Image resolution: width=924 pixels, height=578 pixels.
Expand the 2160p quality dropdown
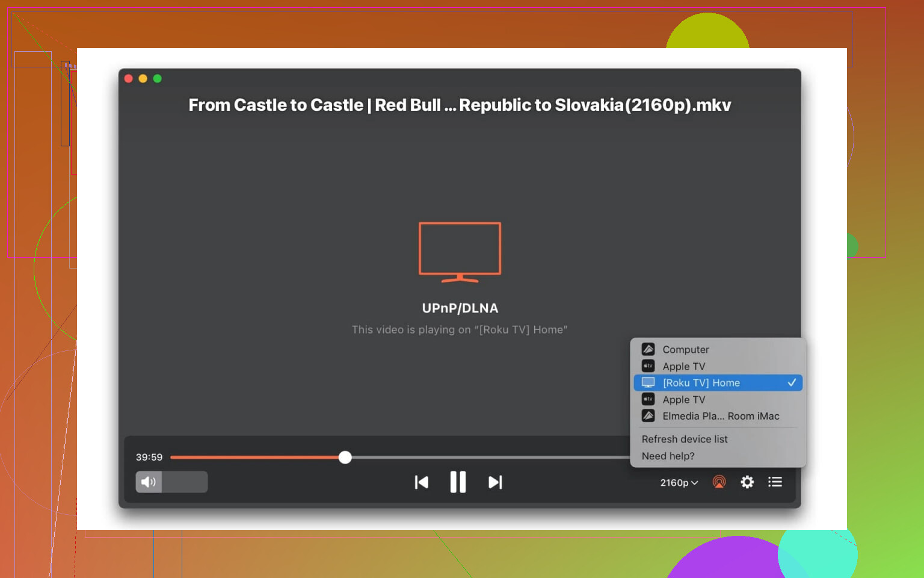click(679, 483)
